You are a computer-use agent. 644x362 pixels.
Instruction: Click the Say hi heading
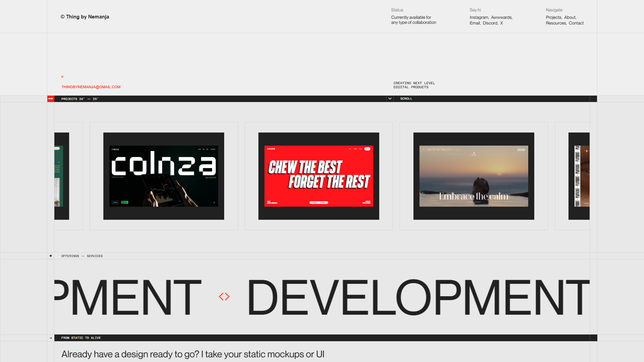click(475, 10)
